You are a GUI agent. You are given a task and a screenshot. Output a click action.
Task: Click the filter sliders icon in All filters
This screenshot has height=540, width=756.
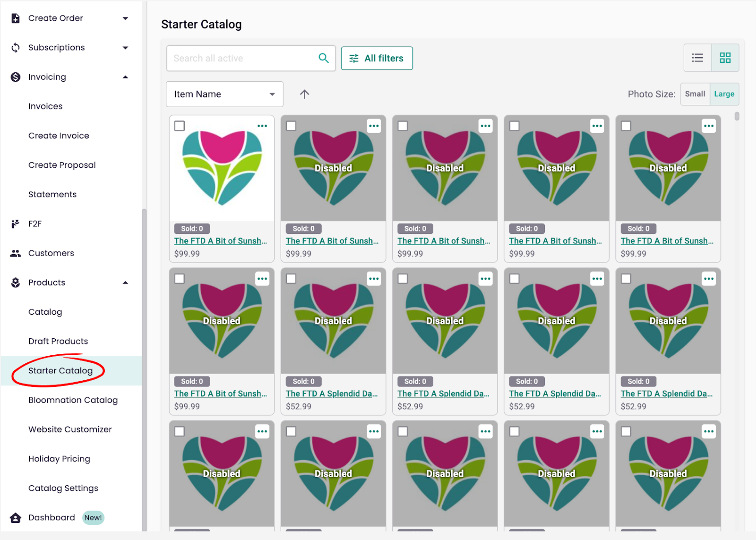354,59
